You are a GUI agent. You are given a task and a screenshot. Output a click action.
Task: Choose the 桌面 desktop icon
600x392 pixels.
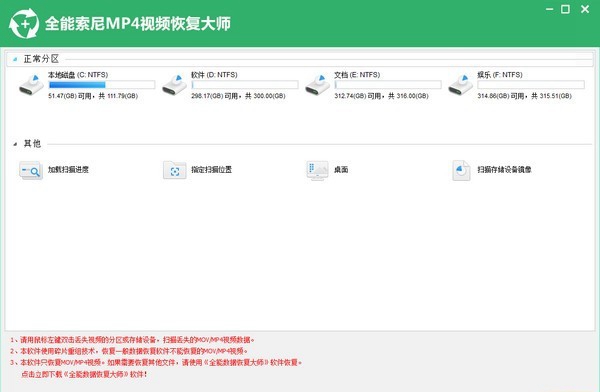click(x=317, y=170)
